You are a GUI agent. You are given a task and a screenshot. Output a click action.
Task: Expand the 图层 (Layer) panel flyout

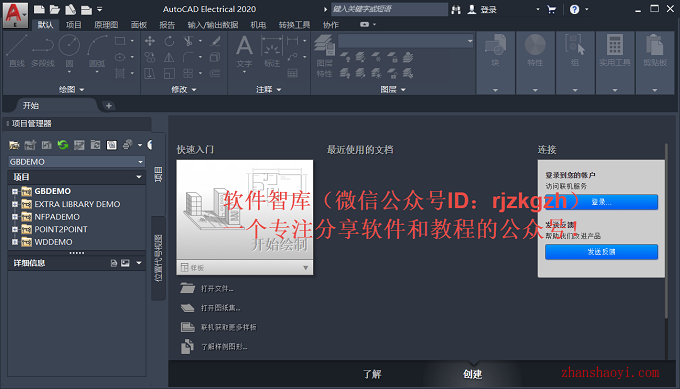pyautogui.click(x=393, y=89)
